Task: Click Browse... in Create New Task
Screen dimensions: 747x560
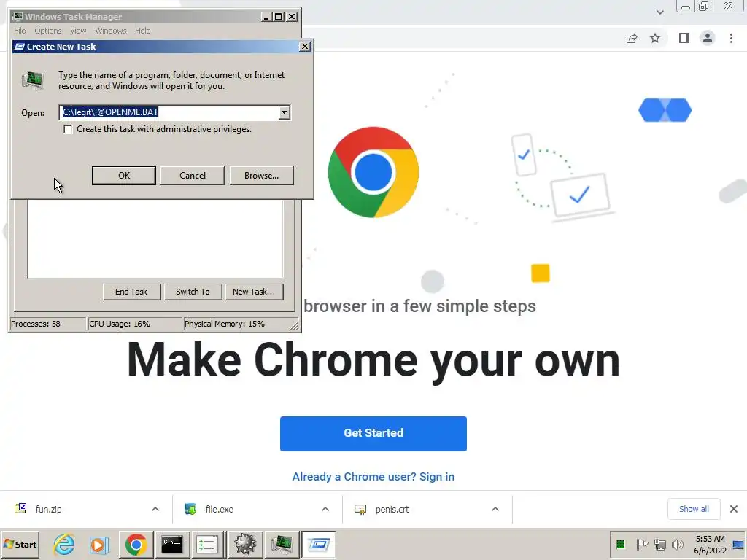Action: pyautogui.click(x=262, y=175)
